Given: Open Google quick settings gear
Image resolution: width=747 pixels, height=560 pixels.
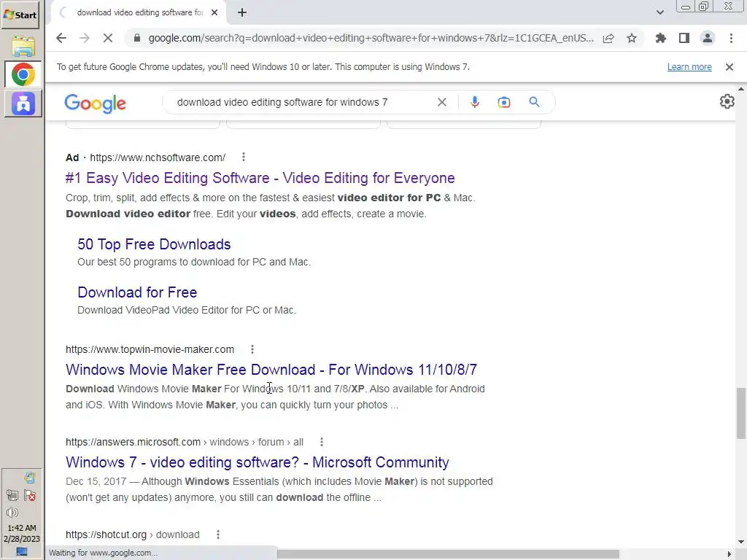Looking at the screenshot, I should [727, 101].
